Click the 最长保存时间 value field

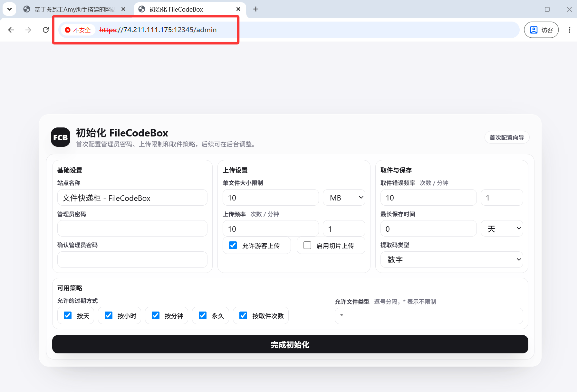pos(428,229)
